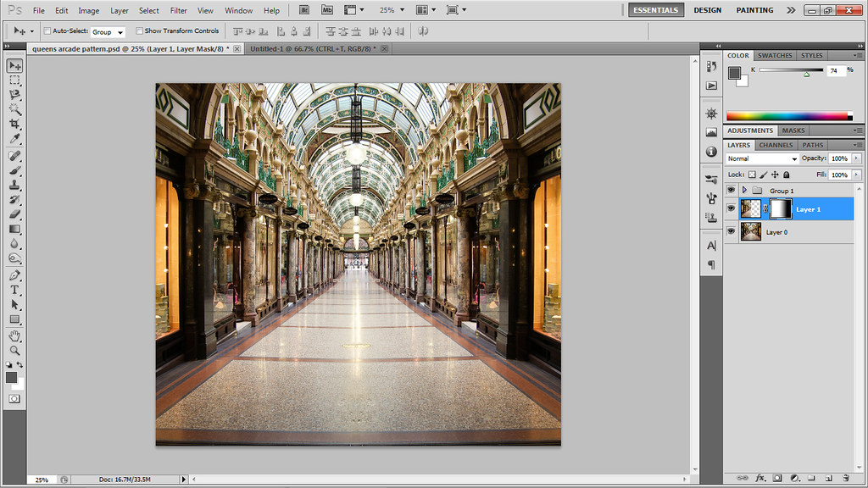Viewport: 868px width, 488px height.
Task: Select the Gradient tool
Action: point(14,229)
